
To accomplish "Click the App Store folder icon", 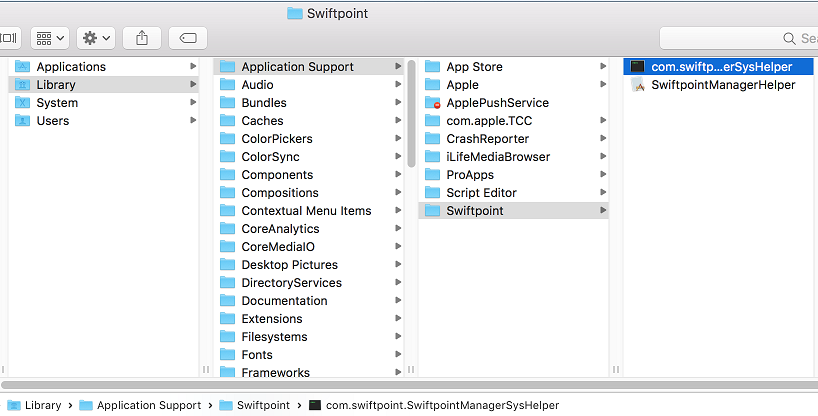I will pos(432,66).
